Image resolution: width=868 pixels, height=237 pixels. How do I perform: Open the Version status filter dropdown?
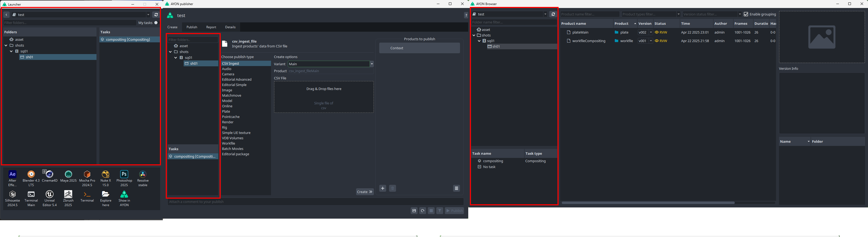pos(740,14)
